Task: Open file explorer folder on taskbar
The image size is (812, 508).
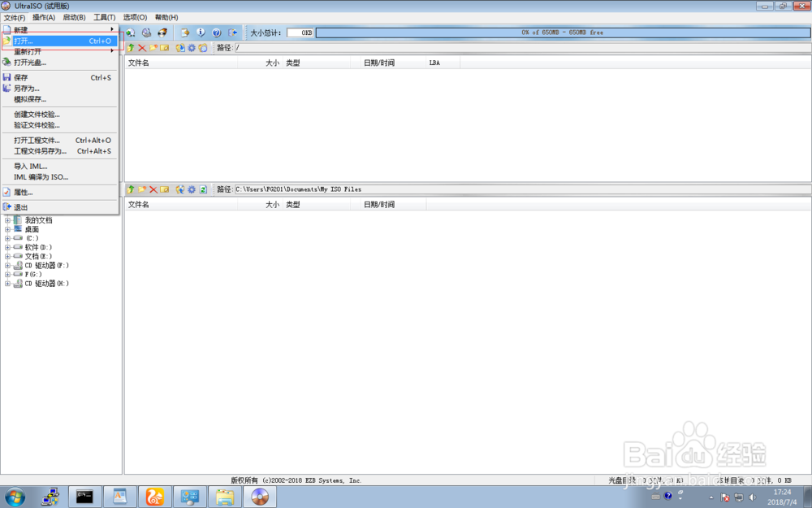Action: tap(225, 497)
